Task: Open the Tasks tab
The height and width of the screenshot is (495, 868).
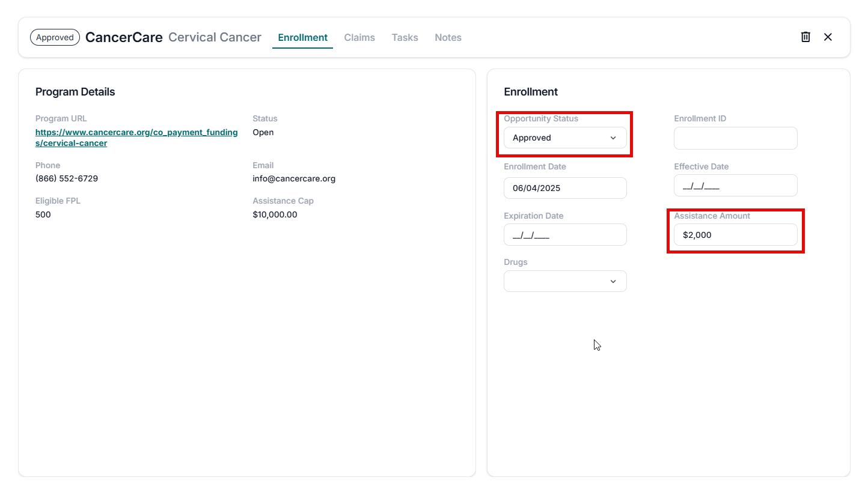Action: 405,37
